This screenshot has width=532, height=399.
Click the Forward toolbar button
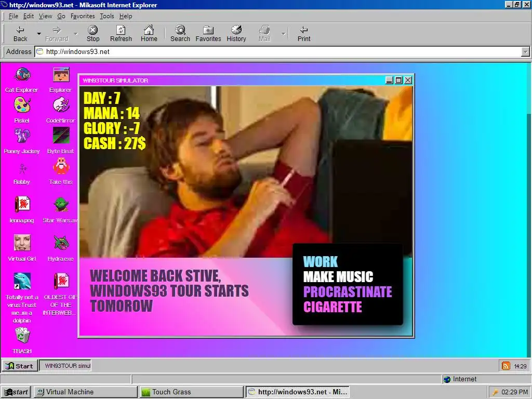pyautogui.click(x=57, y=34)
